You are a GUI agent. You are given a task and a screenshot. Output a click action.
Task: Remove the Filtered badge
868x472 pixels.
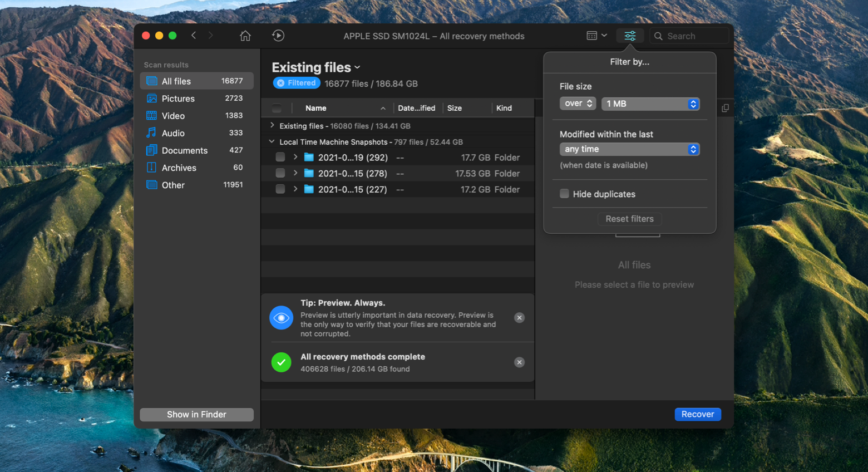tap(281, 83)
